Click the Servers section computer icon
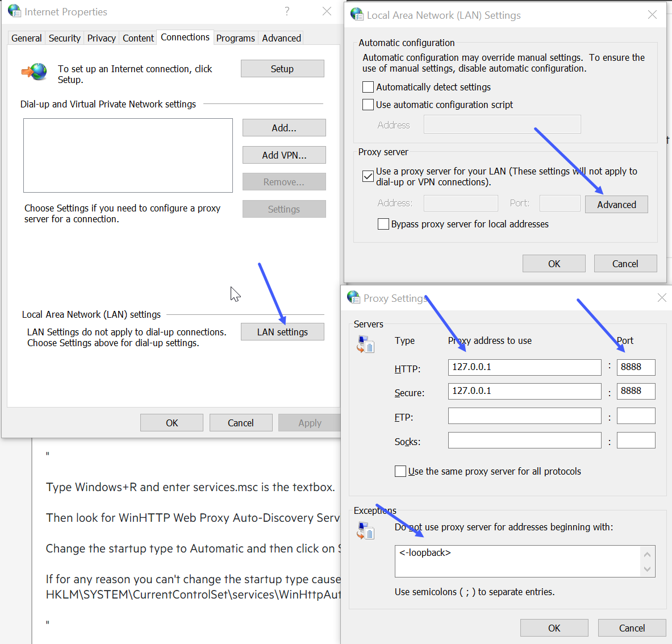 tap(365, 344)
